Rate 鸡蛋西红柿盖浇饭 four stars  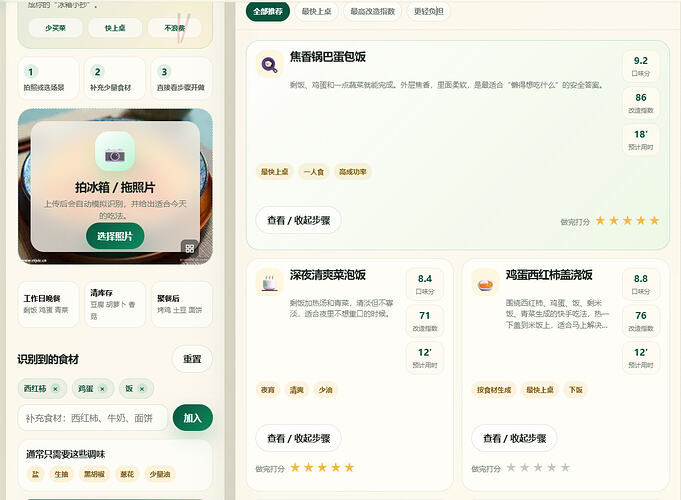coord(552,467)
